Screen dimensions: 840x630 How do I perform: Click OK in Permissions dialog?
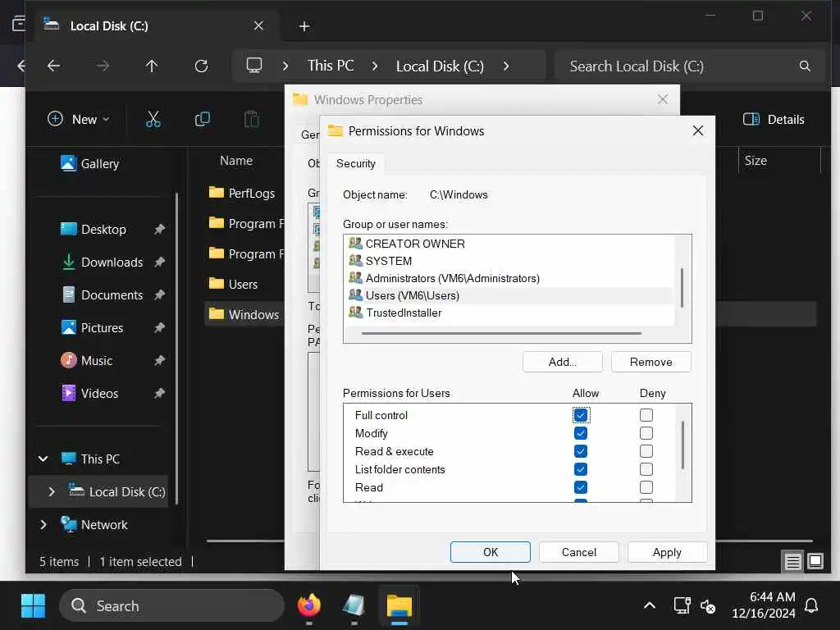pyautogui.click(x=491, y=552)
